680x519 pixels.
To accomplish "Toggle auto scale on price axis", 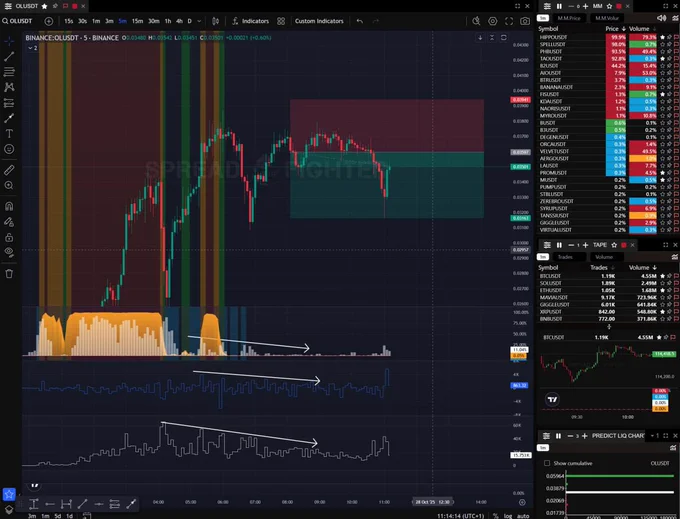I will click(x=523, y=516).
